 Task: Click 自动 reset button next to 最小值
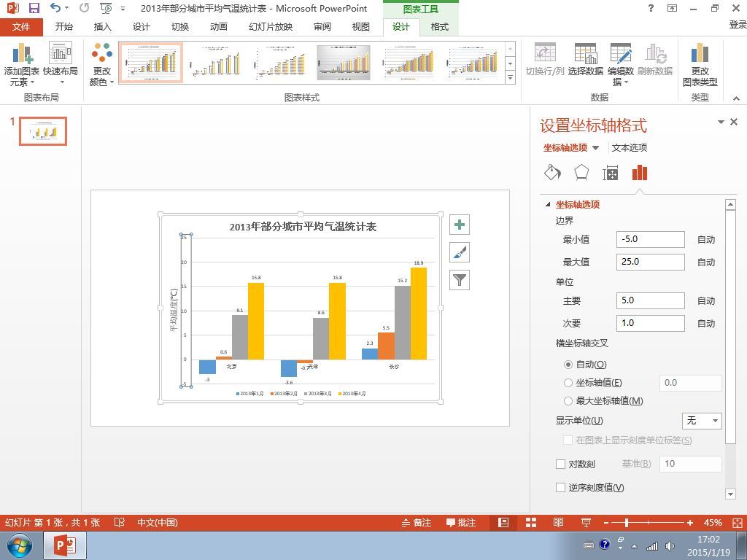coord(706,239)
